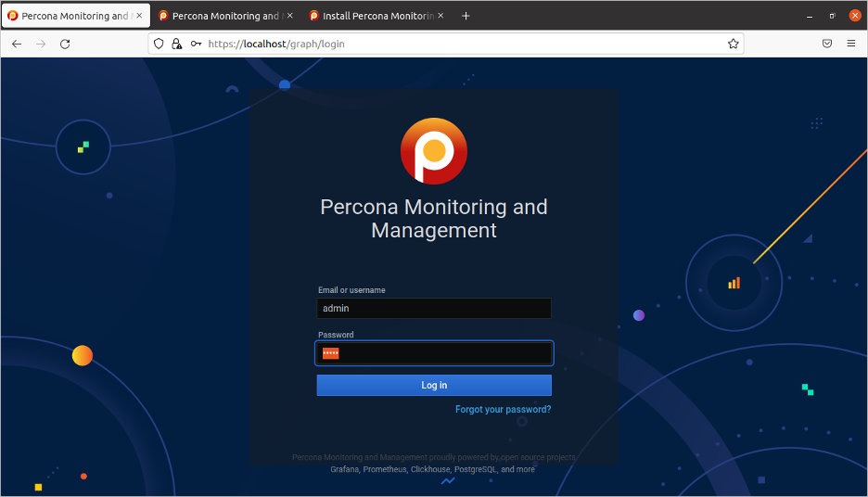Restore down the browser window
The width and height of the screenshot is (868, 497).
pos(832,16)
